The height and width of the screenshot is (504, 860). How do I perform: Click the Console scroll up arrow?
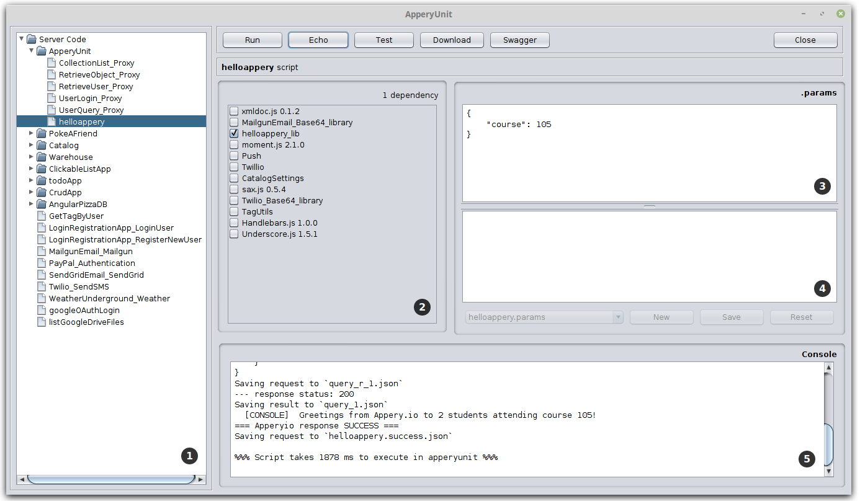tap(828, 368)
